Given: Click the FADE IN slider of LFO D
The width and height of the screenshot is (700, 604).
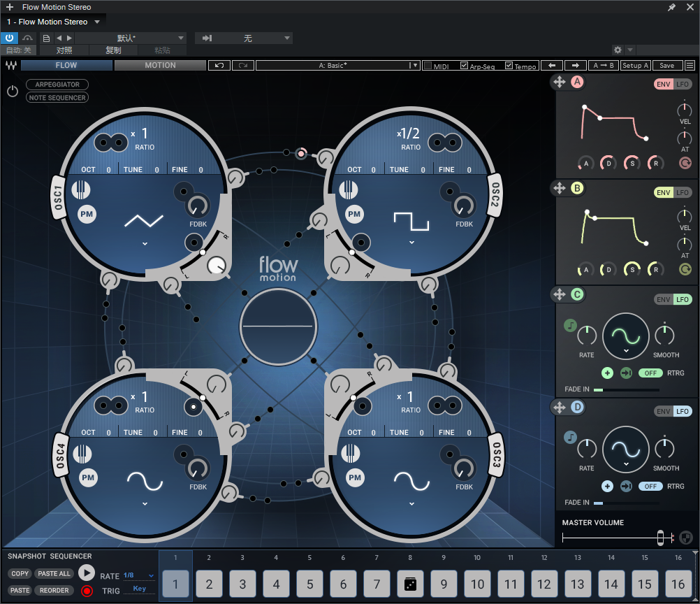Looking at the screenshot, I should pos(627,503).
